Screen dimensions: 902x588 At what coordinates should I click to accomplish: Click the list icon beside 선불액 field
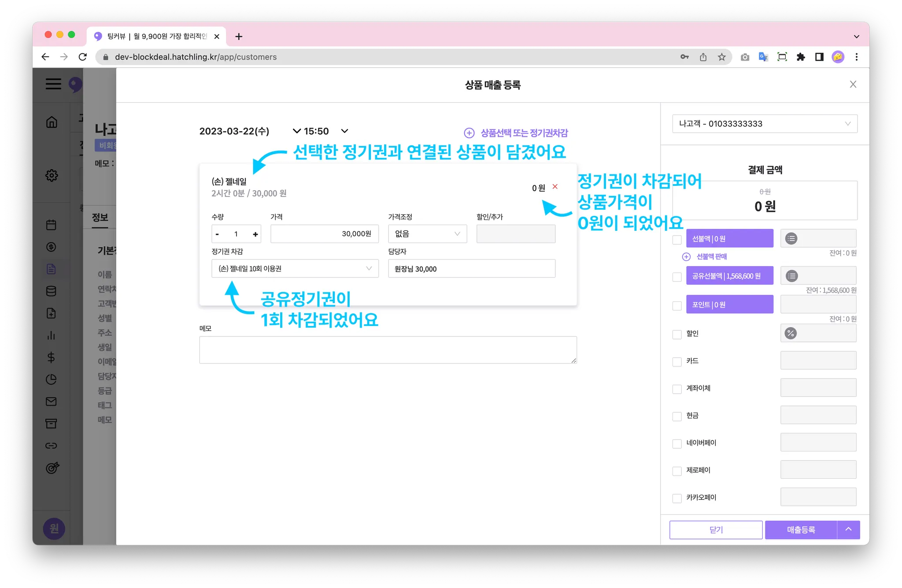pos(791,239)
